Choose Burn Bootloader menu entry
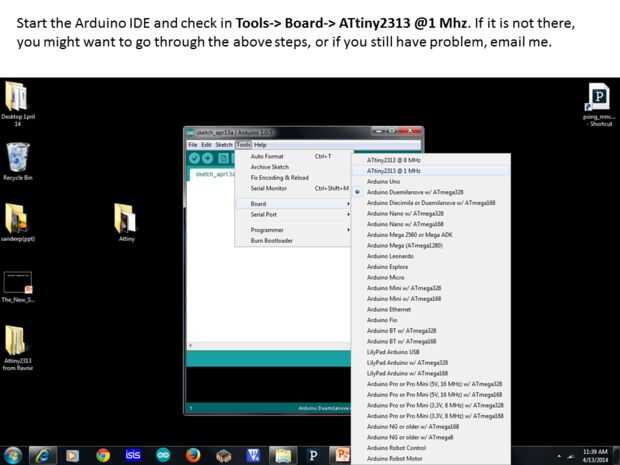620x465 pixels. 293,240
